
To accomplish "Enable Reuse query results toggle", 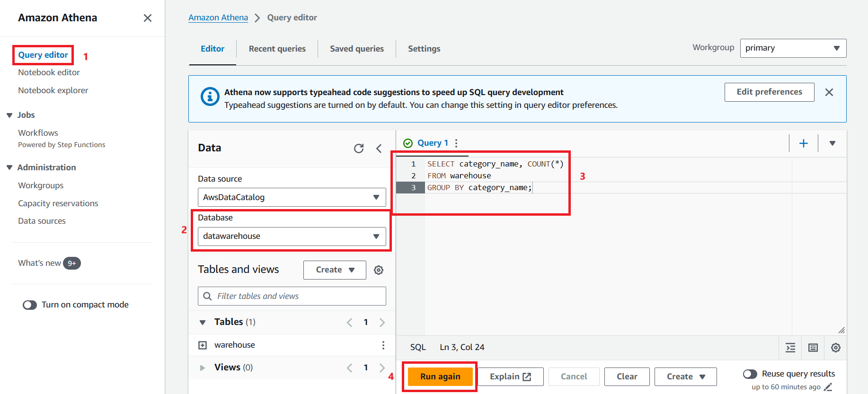I will (x=750, y=374).
